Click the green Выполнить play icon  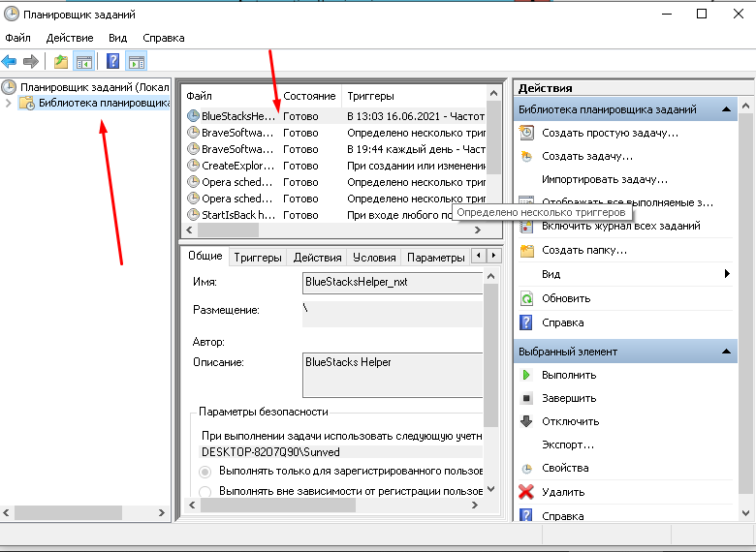526,375
